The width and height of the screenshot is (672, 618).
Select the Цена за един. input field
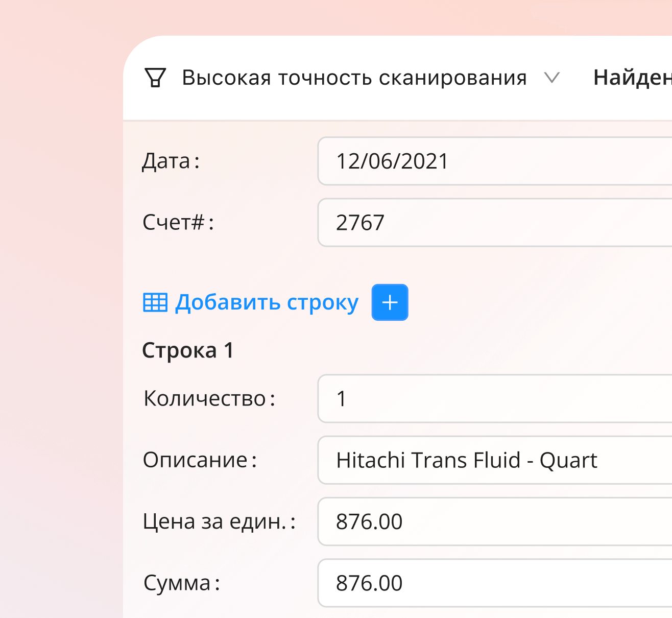point(495,521)
